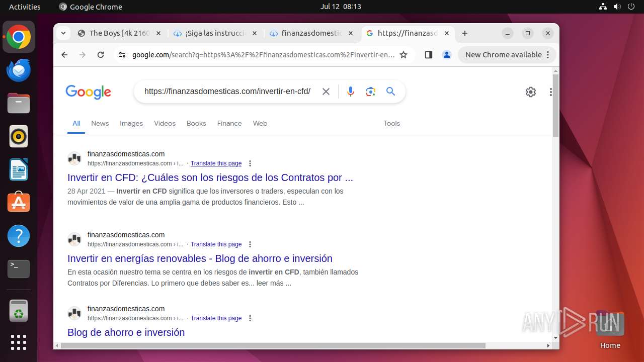The width and height of the screenshot is (644, 362).
Task: Close the 'The Boys [4k 2160' tab
Action: [158, 33]
